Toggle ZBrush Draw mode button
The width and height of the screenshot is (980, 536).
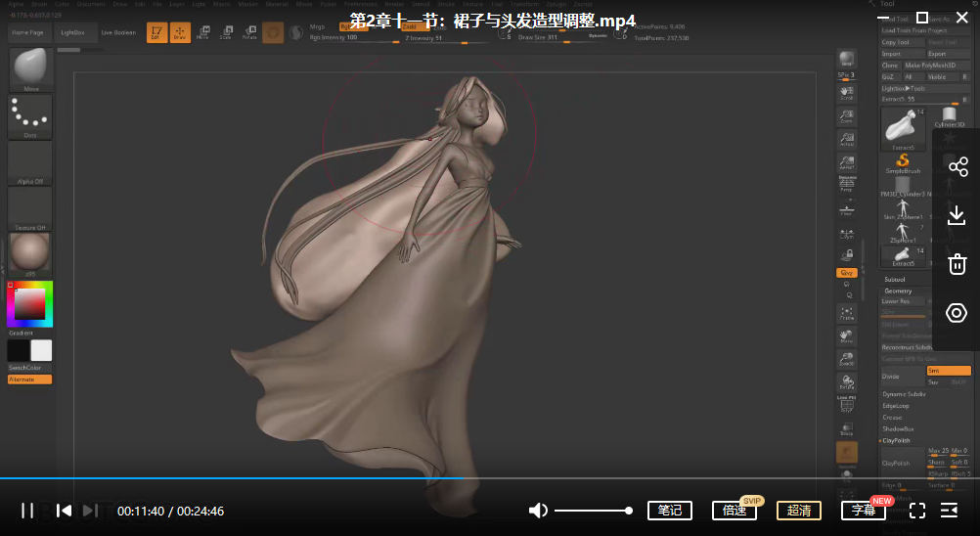[180, 32]
